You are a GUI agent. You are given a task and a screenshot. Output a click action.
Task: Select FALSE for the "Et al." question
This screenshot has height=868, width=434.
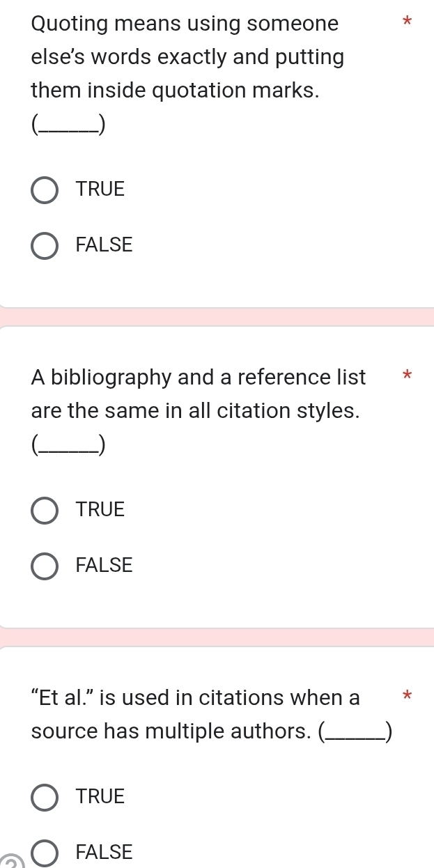[44, 853]
